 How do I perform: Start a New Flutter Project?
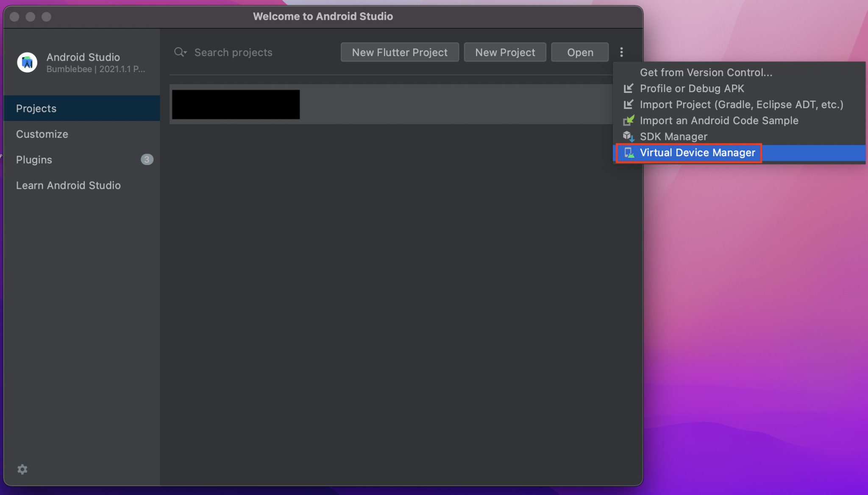pos(399,52)
